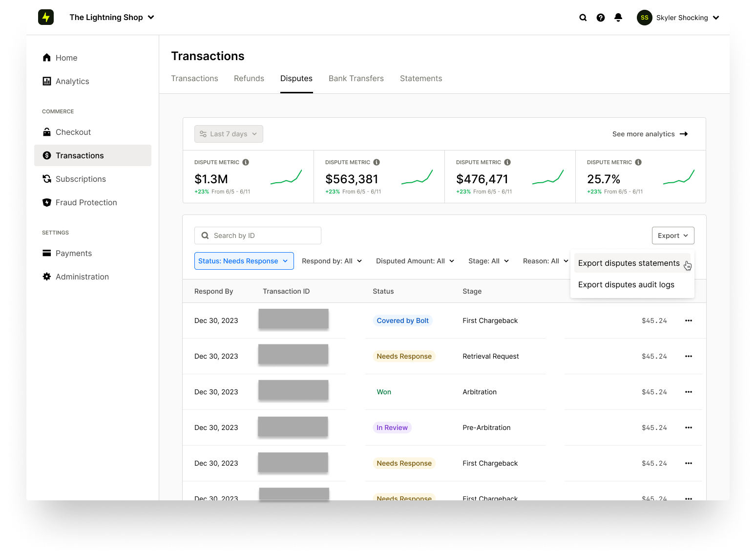Go to Fraud Protection in the sidebar
Image resolution: width=756 pixels, height=558 pixels.
(93, 202)
